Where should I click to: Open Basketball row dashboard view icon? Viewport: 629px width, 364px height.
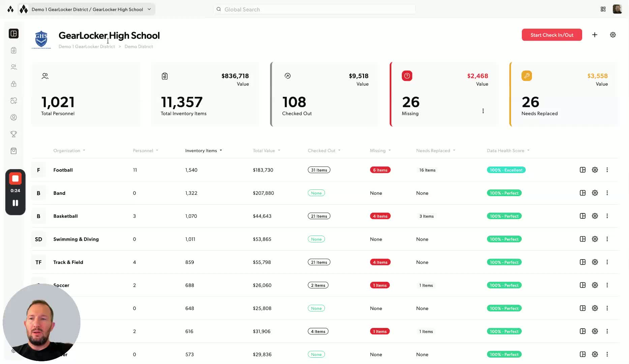582,216
